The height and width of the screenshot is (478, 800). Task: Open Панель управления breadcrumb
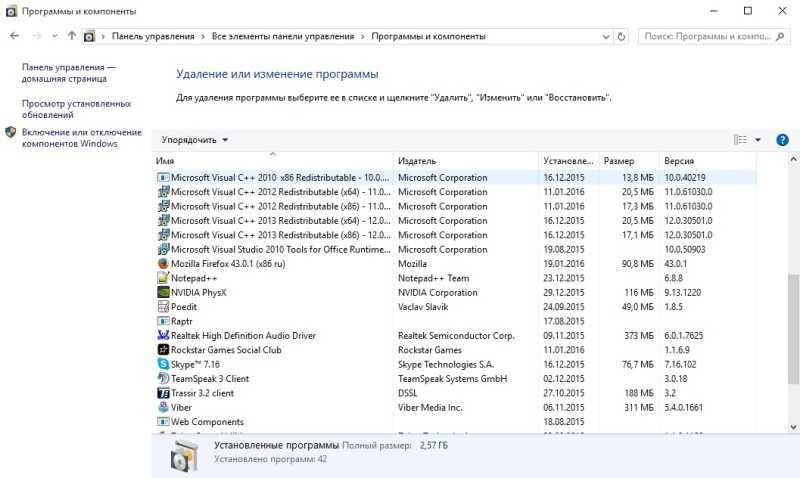click(x=153, y=36)
